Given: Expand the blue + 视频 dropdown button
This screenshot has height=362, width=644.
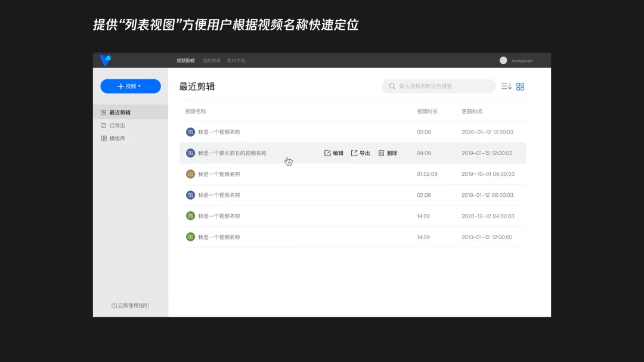Looking at the screenshot, I should tap(131, 86).
